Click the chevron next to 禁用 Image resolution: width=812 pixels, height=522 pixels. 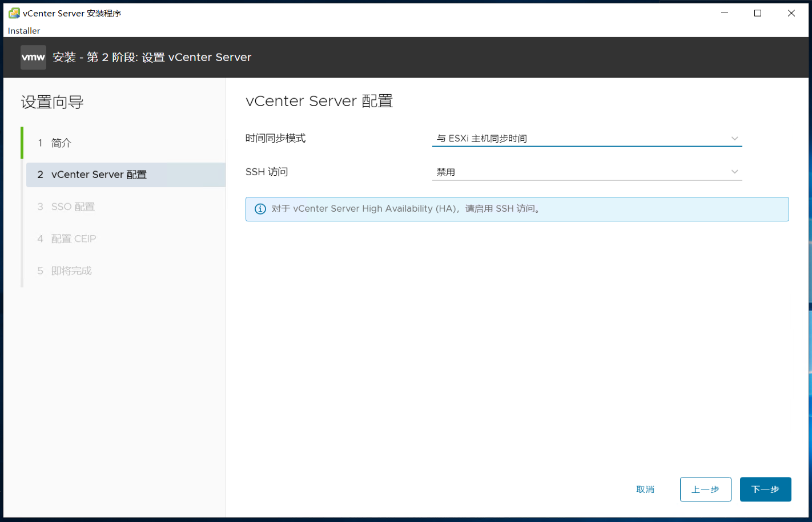735,171
